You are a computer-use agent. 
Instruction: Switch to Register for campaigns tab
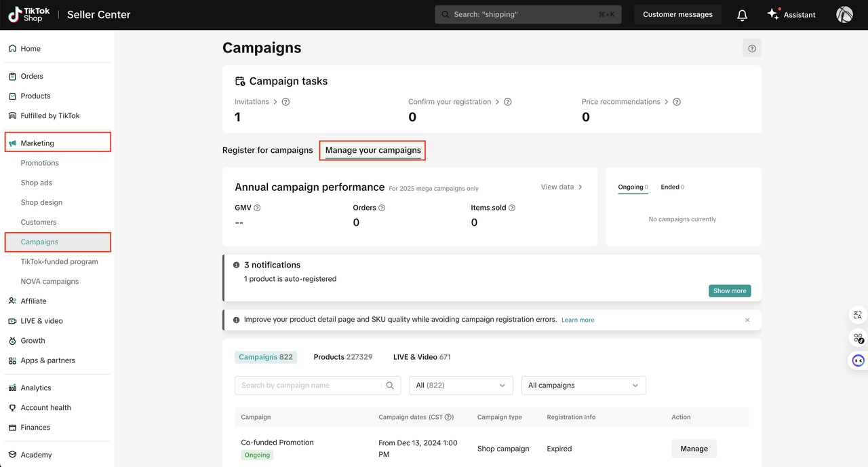(267, 150)
